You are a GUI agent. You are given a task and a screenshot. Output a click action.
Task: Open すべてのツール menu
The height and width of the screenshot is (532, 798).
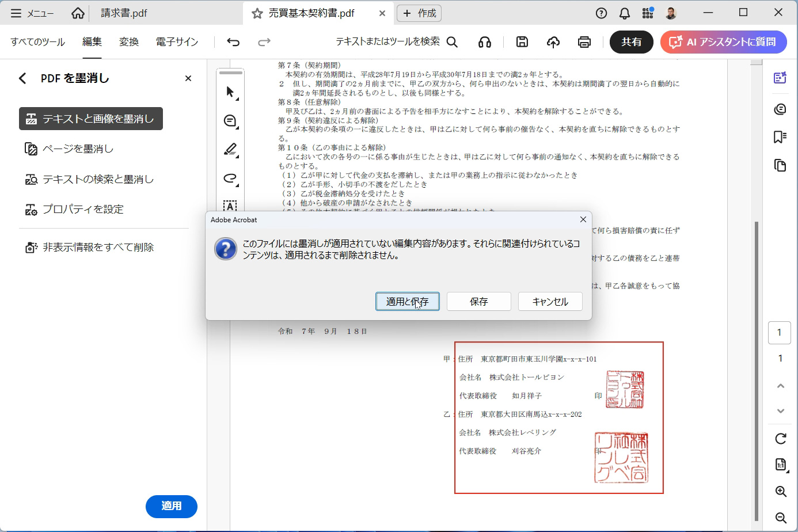click(x=37, y=42)
